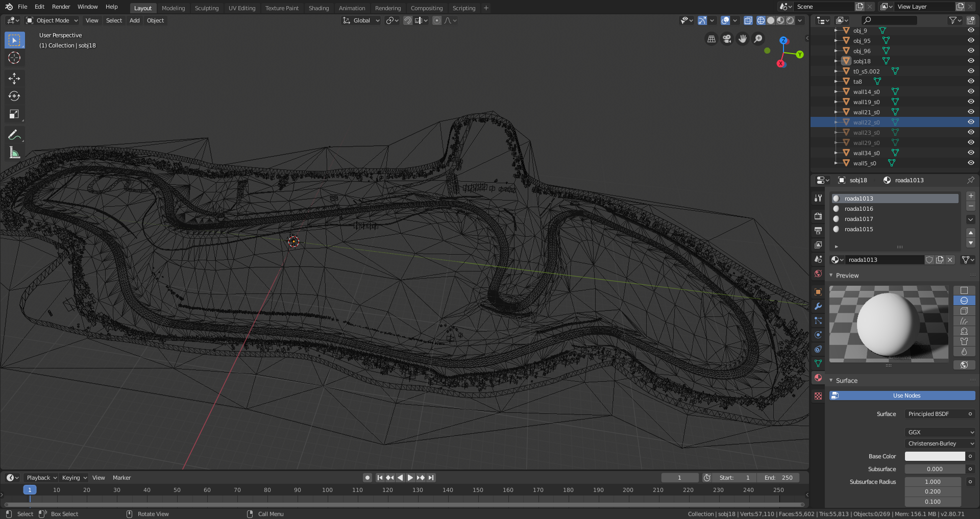Open the Modifiers wrench properties tab

click(818, 306)
